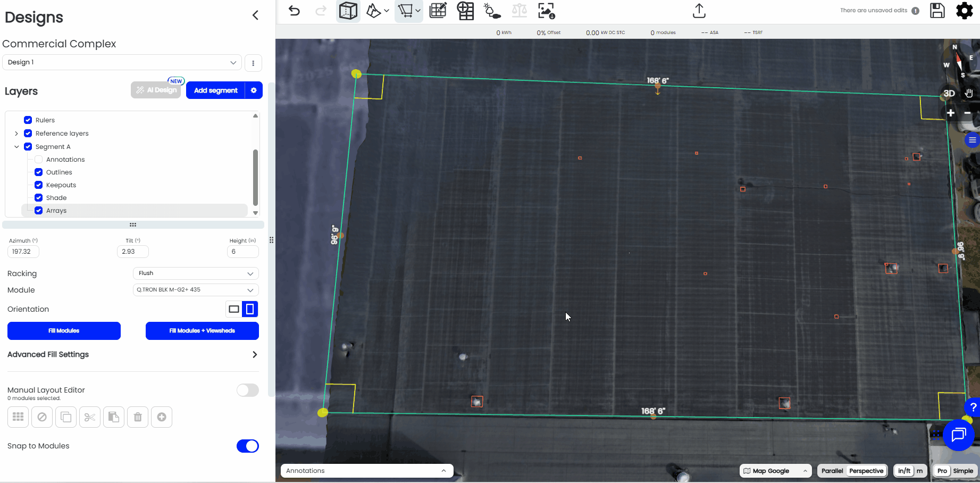Enable Annotations for Segment A

point(38,159)
